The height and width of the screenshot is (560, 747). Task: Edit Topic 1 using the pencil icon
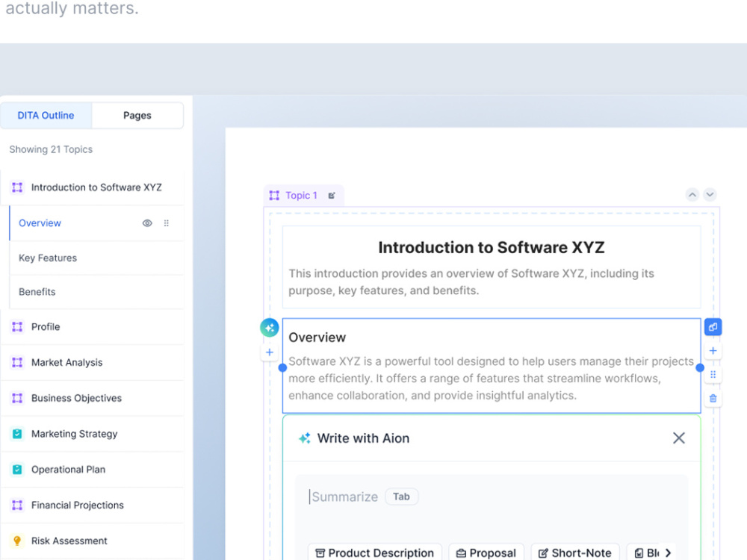click(332, 195)
